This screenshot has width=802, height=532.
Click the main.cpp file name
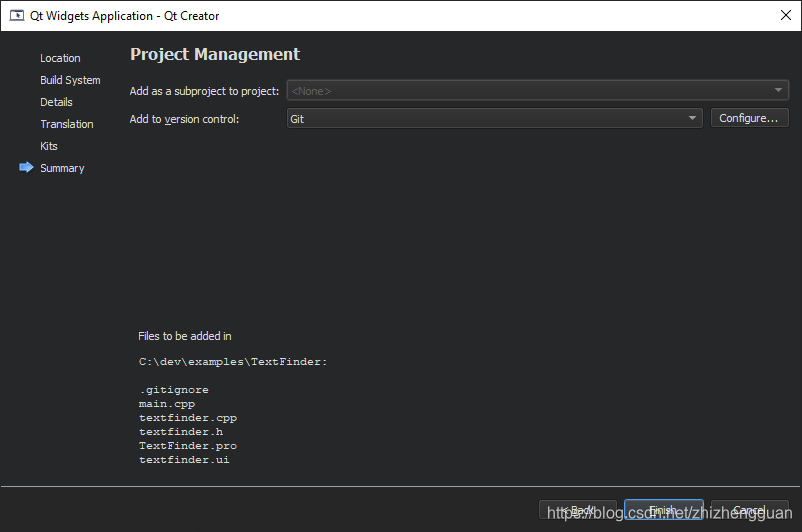167,404
